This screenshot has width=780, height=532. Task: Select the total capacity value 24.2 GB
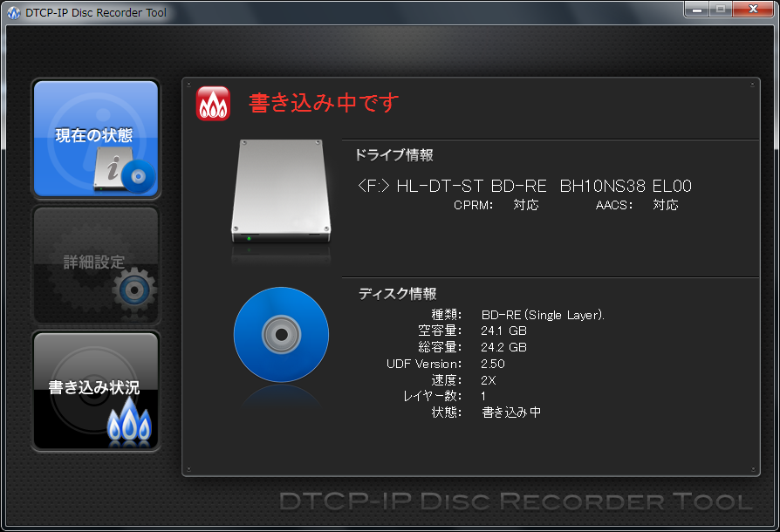pyautogui.click(x=503, y=347)
